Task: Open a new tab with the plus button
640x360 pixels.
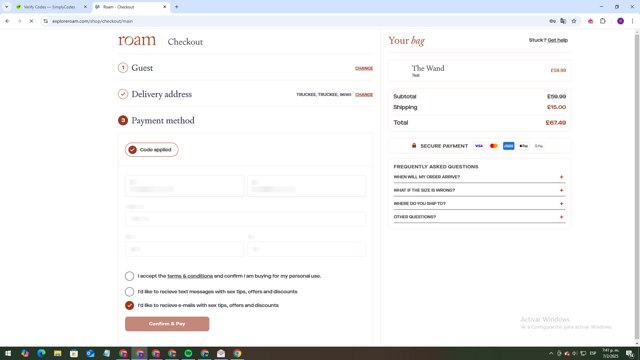Action: (176, 7)
